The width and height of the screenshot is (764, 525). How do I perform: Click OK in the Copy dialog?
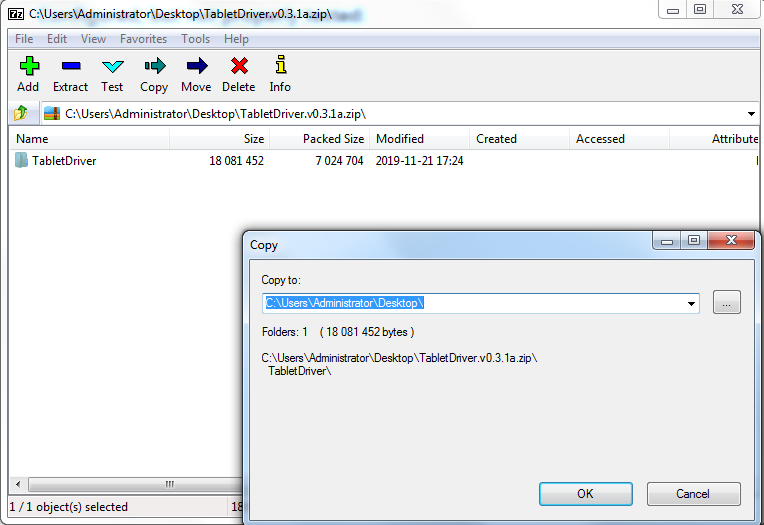coord(586,494)
